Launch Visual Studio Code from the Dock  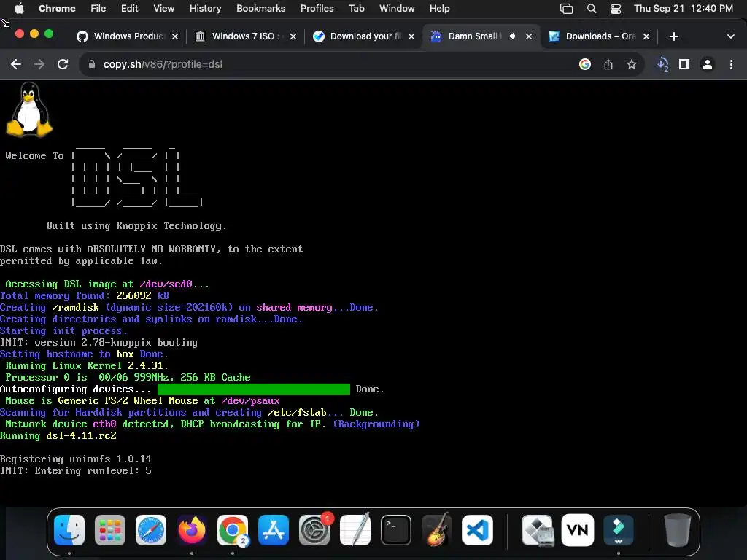[x=477, y=530]
